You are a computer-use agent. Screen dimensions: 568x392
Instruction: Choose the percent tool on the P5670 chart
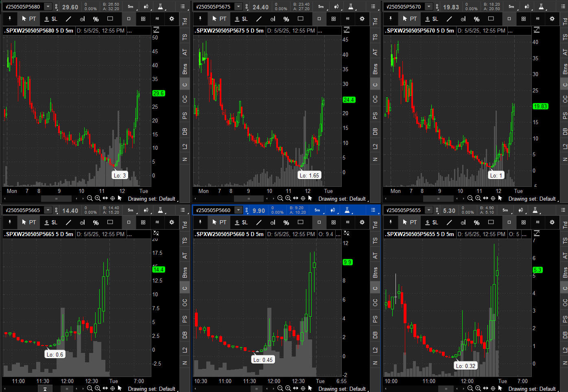click(476, 19)
